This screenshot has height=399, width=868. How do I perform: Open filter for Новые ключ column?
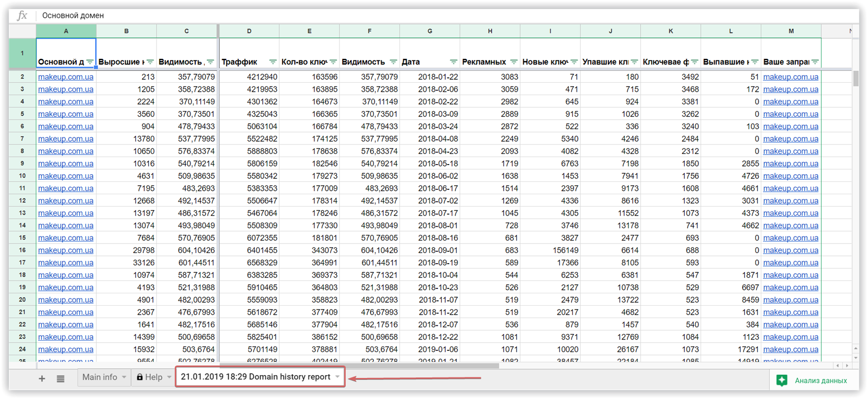pos(574,62)
